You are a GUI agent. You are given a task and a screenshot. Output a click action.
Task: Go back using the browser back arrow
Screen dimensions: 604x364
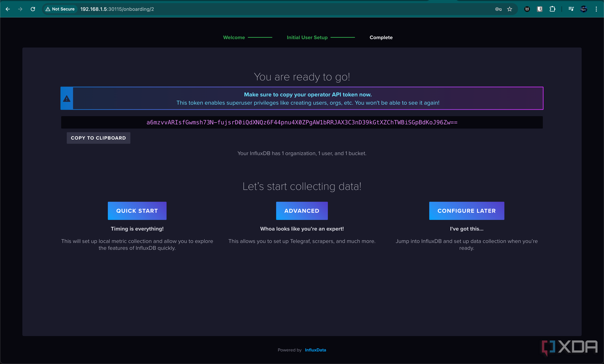point(8,9)
